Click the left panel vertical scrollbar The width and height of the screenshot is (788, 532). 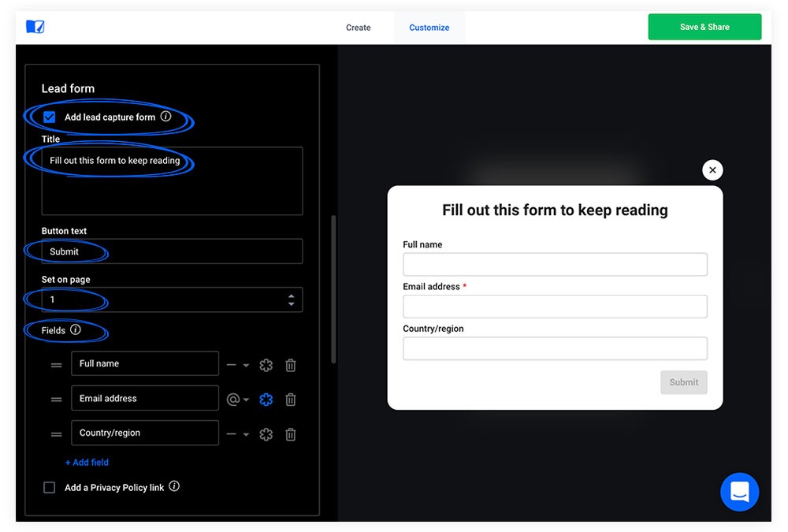pos(333,289)
